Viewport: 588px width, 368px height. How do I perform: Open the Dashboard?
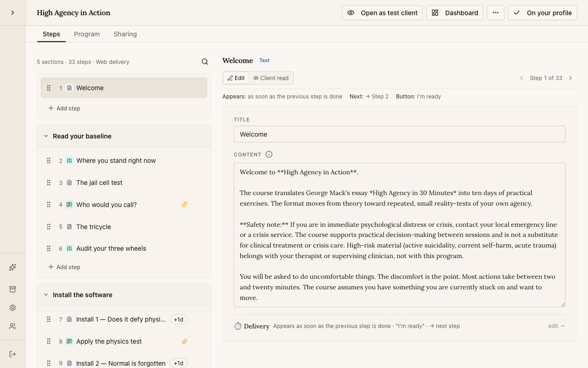455,13
